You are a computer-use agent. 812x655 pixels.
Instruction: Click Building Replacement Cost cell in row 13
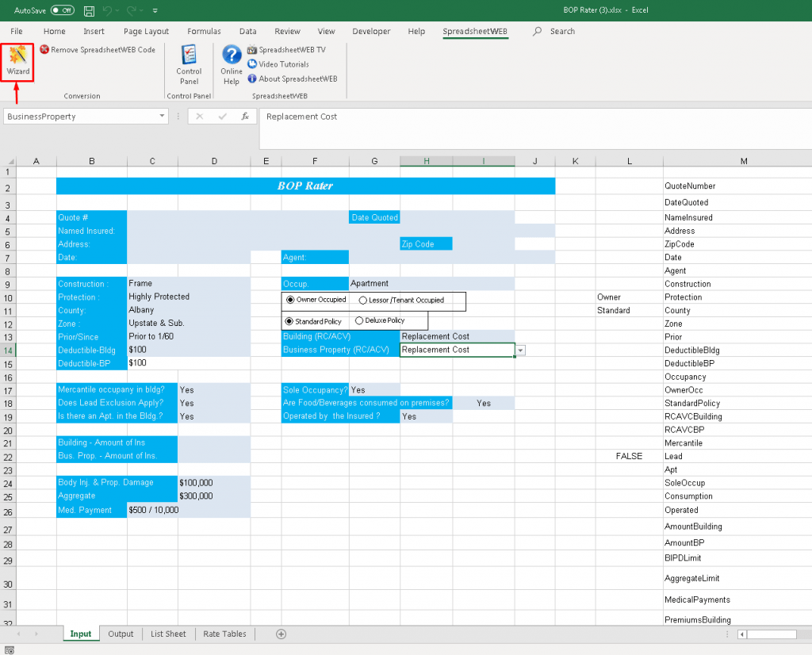point(458,336)
